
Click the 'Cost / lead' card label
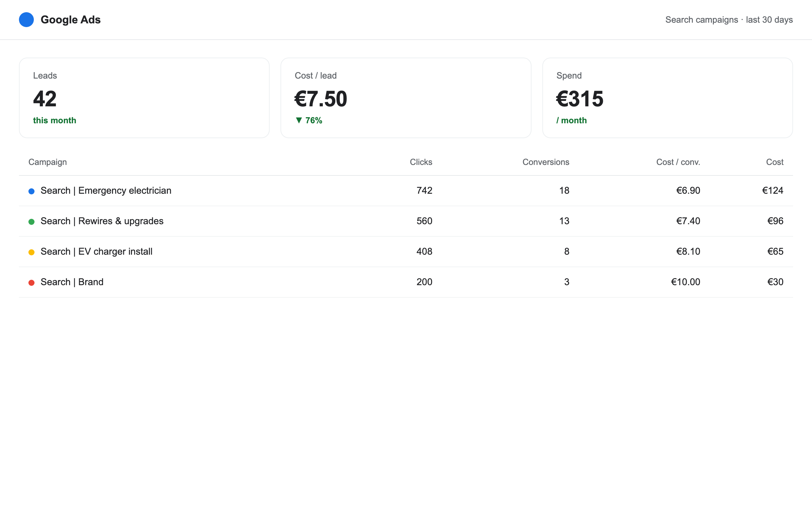[x=316, y=76]
